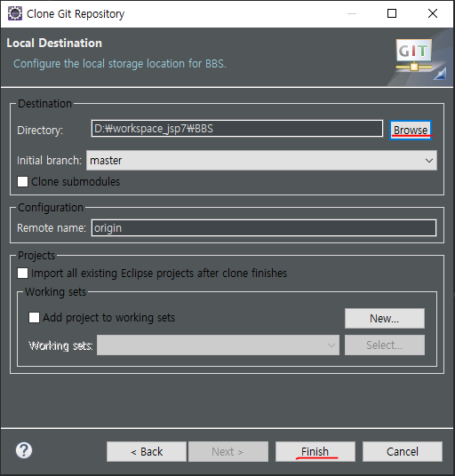Screen dimensions: 455x476
Task: Click Finish to clone the repository
Action: point(315,452)
